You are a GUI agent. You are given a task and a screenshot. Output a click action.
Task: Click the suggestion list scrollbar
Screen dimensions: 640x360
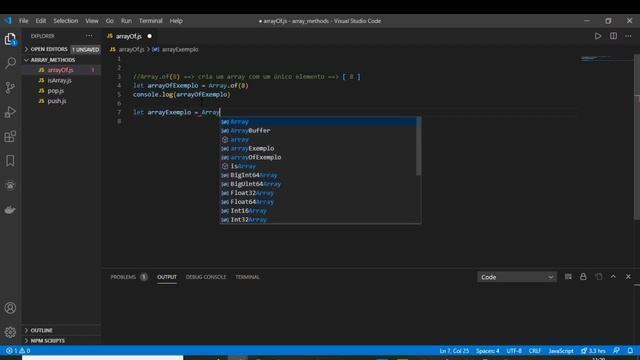(x=418, y=146)
